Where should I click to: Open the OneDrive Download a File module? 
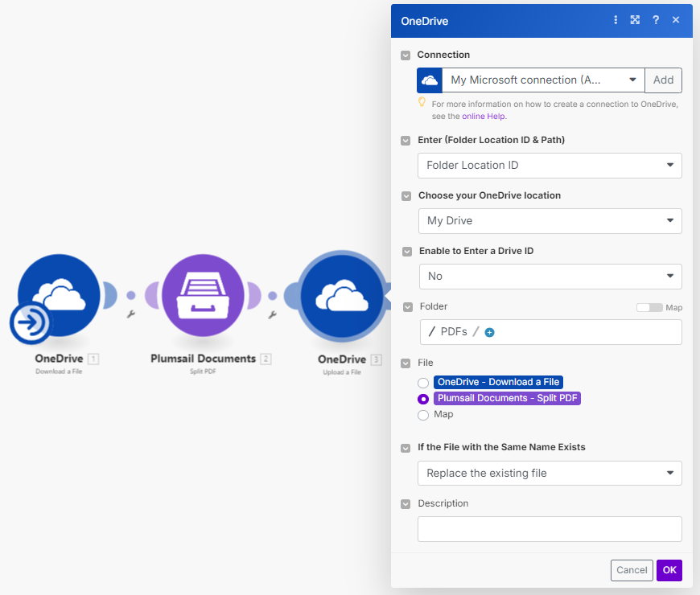point(59,295)
